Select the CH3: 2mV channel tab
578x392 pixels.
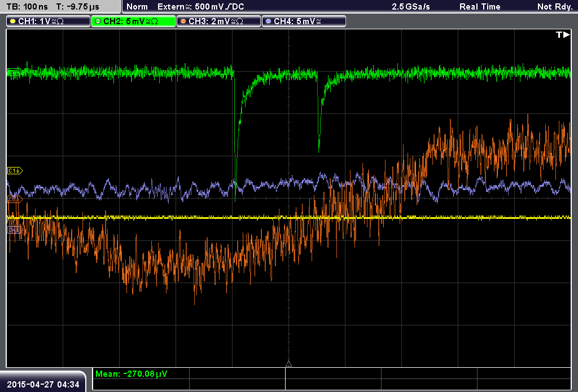218,21
